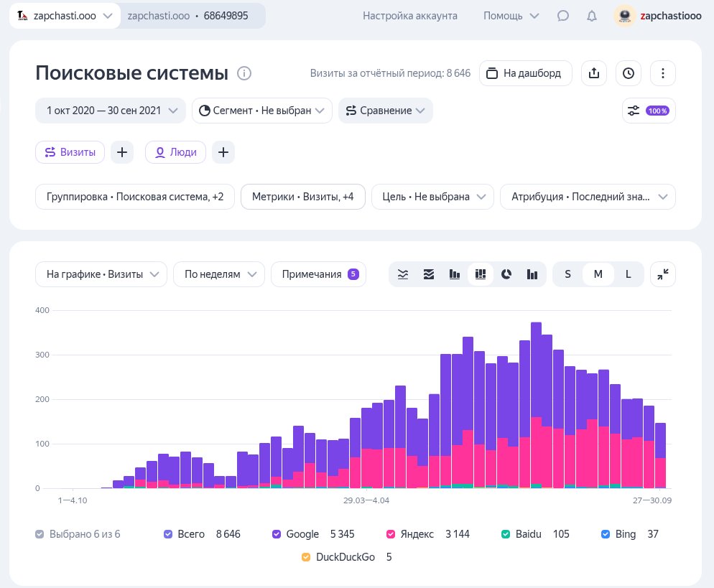Choose the pie chart view

506,274
